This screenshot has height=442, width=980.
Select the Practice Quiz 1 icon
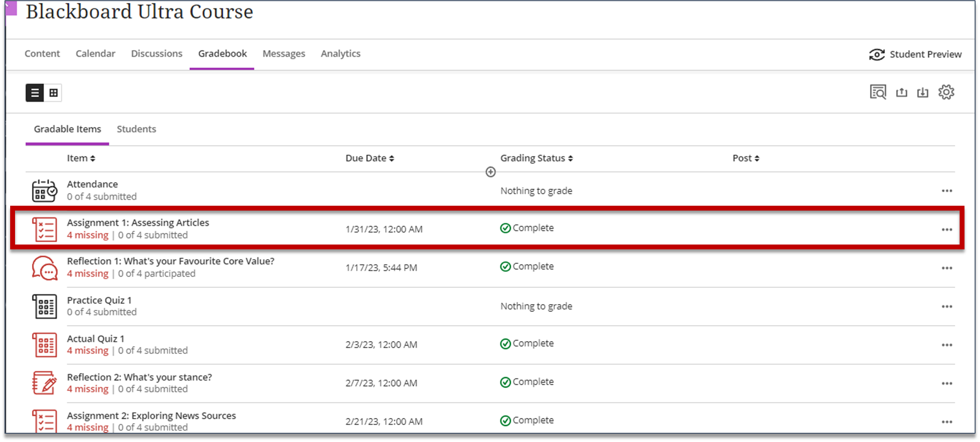(x=44, y=306)
